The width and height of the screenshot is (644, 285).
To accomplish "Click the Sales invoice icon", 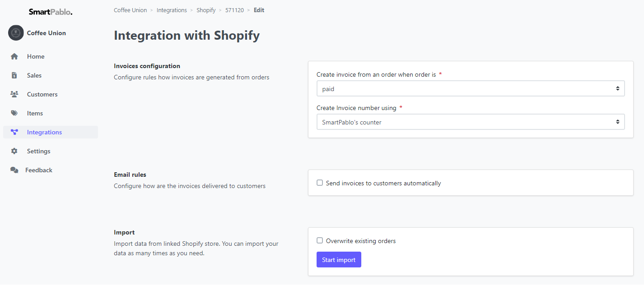I will (x=14, y=75).
